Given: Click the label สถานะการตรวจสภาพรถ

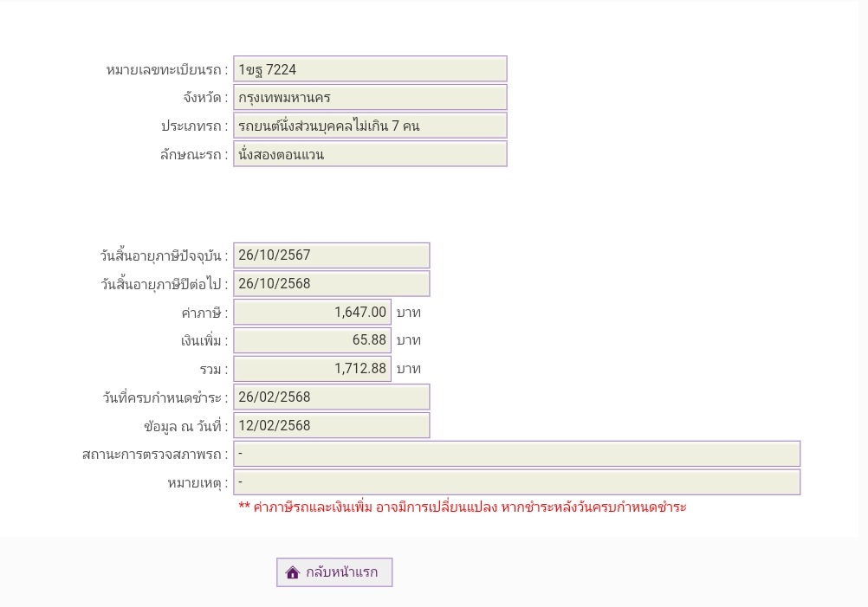Looking at the screenshot, I should [155, 455].
